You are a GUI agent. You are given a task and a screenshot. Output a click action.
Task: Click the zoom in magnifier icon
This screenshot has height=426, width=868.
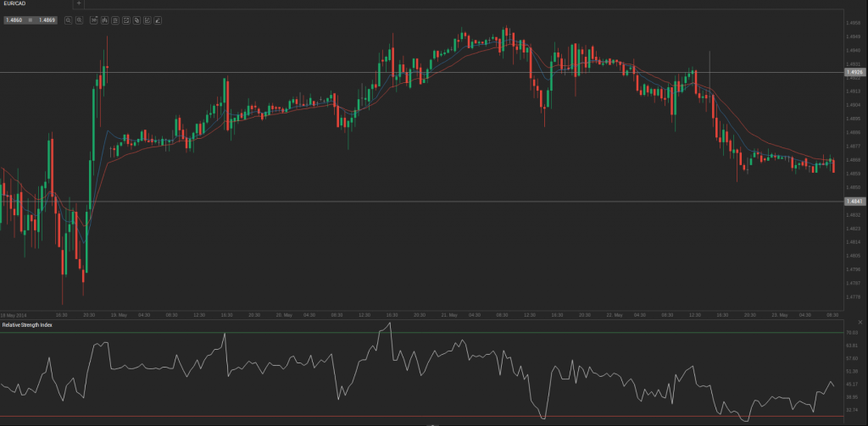click(x=79, y=19)
